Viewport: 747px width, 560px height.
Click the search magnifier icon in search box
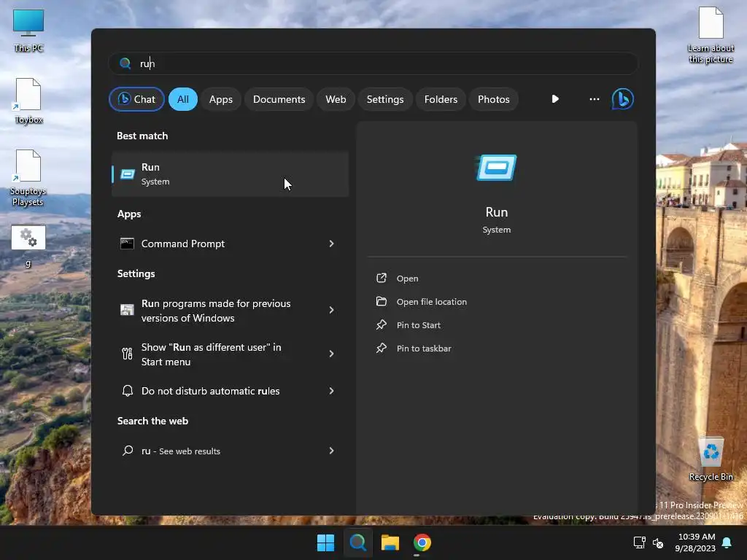125,63
